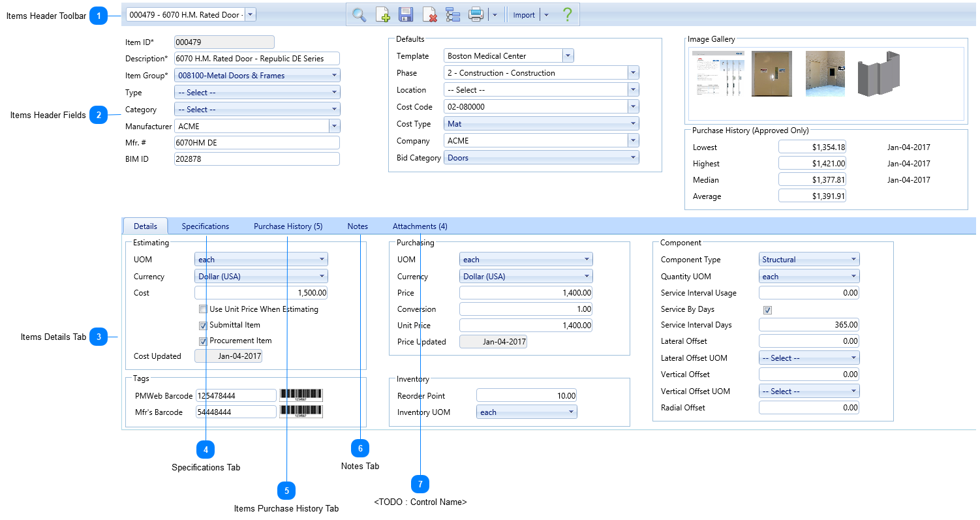Click the printer icon
Viewport: 980px width, 520px height.
click(x=476, y=14)
